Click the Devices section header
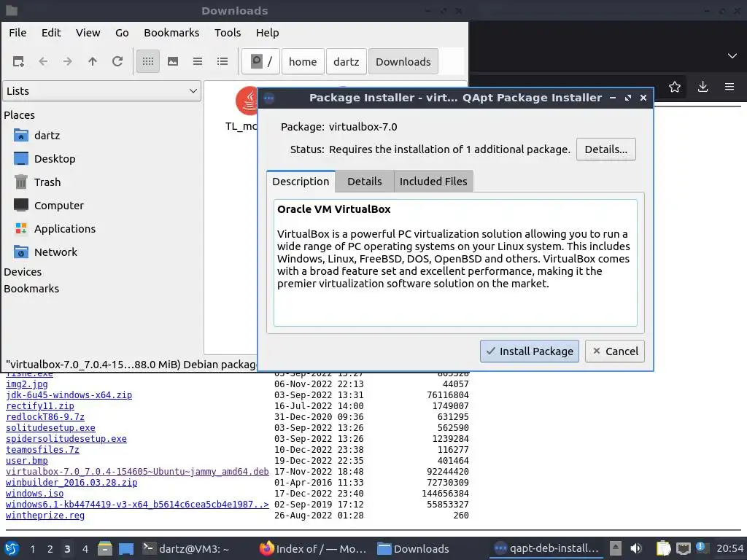This screenshot has width=747, height=560. 23,272
